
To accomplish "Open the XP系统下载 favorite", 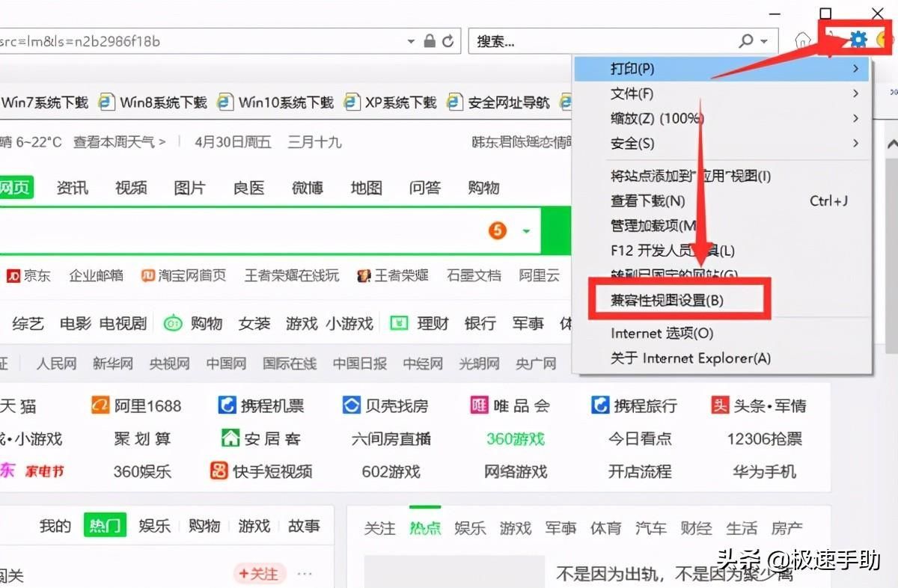I will pos(391,102).
